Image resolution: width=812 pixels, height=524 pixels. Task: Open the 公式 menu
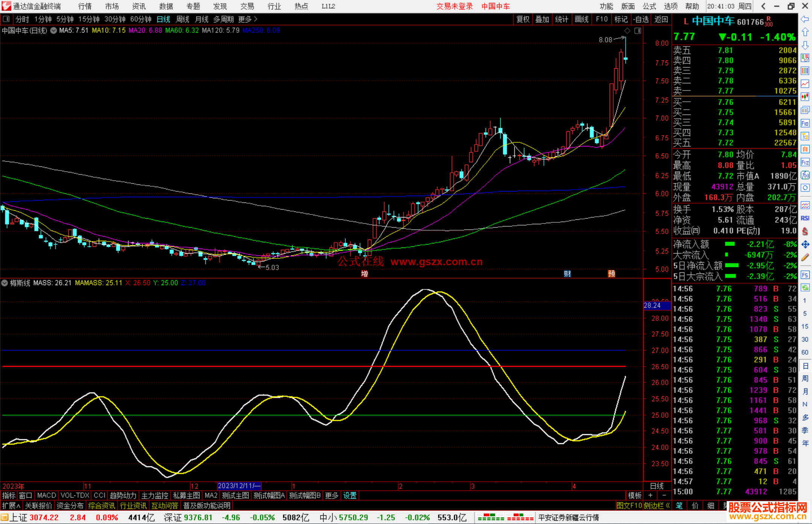(649, 6)
